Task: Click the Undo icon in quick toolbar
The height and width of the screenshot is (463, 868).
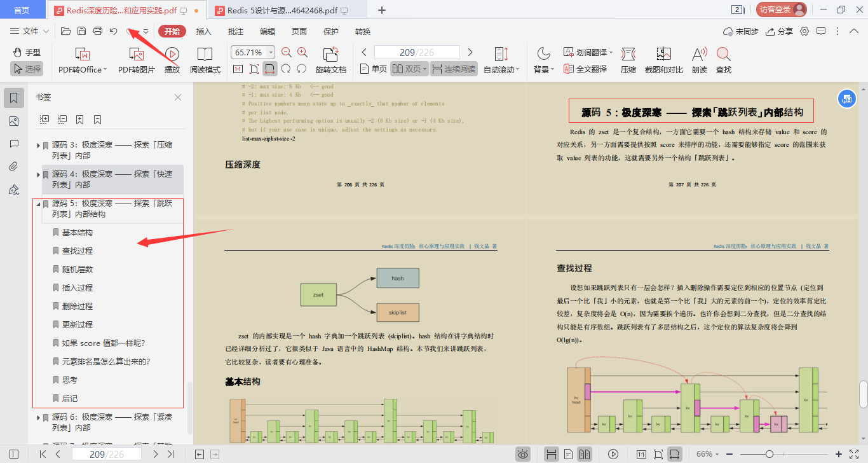Action: pos(113,31)
